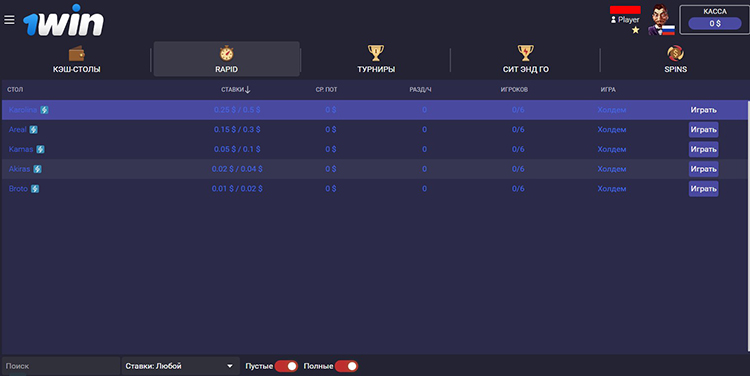Click the 1win logo
Viewport: 750px width, 376px height.
click(x=63, y=21)
